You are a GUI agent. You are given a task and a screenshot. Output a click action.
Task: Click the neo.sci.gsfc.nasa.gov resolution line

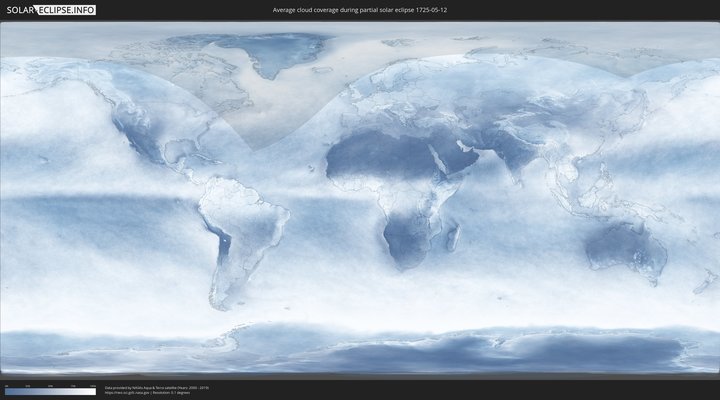[x=147, y=393]
